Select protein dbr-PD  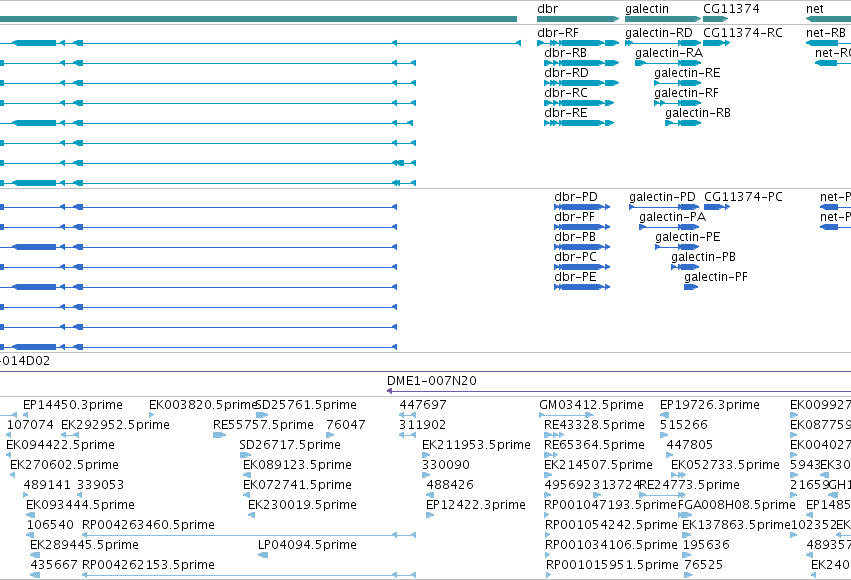[576, 196]
